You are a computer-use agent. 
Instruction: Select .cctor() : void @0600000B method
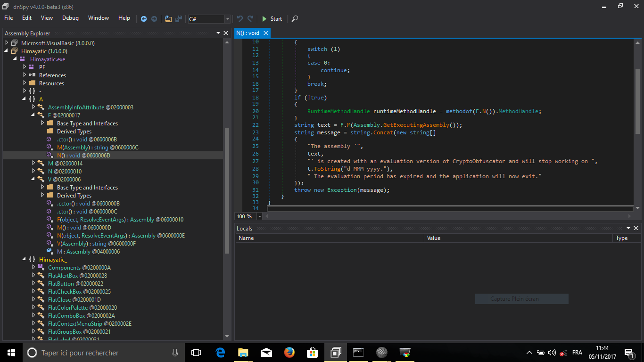[89, 204]
